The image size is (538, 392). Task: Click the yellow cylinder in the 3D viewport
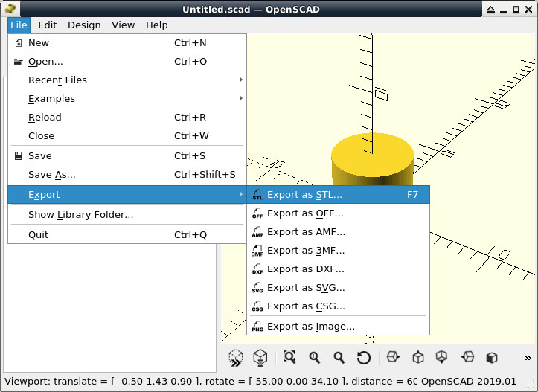tap(372, 159)
